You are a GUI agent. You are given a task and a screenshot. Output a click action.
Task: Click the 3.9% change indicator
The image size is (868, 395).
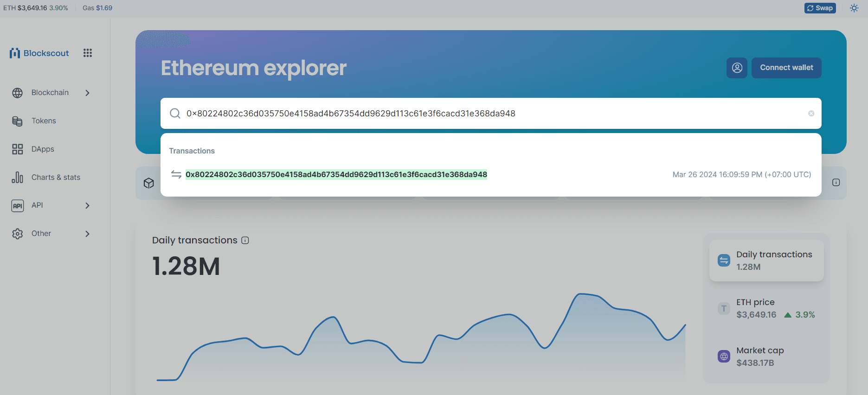pos(799,315)
